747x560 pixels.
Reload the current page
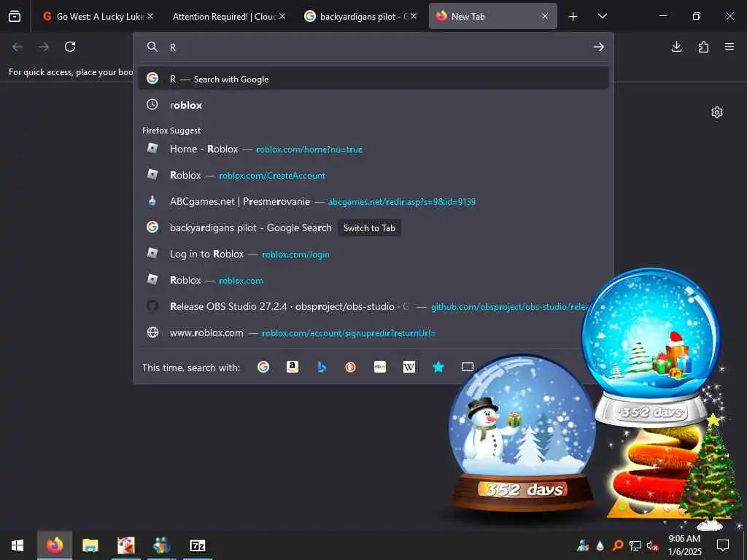(70, 47)
